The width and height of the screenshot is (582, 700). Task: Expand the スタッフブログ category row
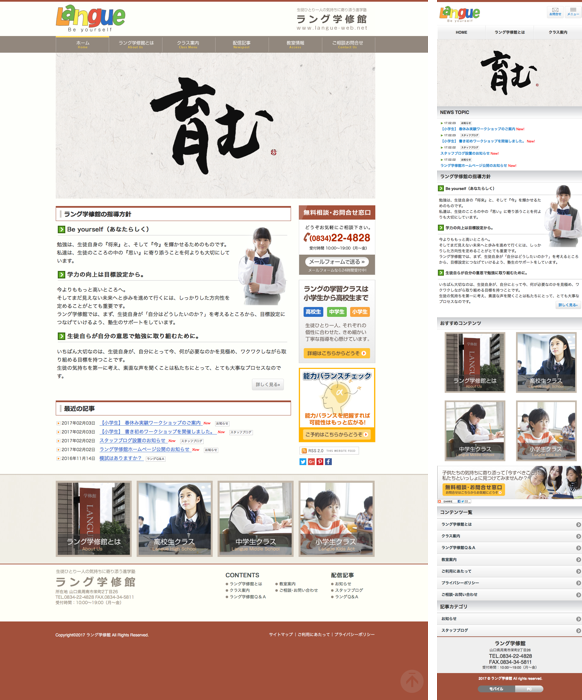[x=509, y=630]
